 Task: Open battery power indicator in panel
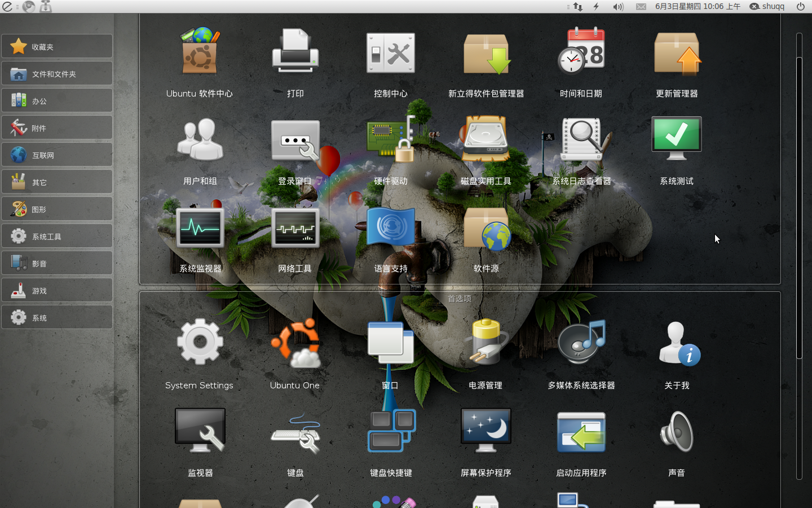(597, 7)
